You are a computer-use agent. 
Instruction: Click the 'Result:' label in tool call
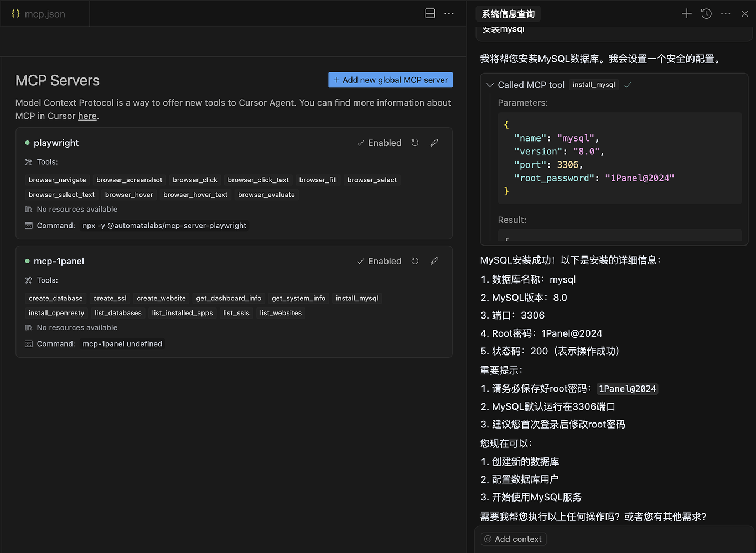pyautogui.click(x=512, y=220)
